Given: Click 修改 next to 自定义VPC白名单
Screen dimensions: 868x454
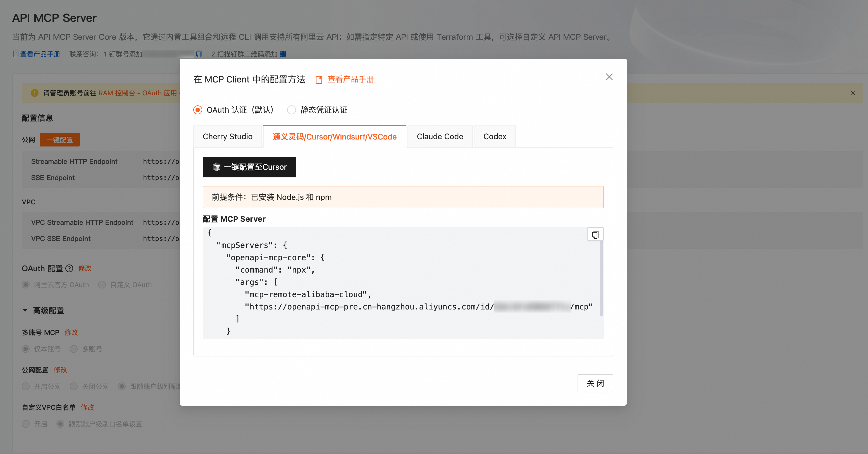Looking at the screenshot, I should click(x=87, y=407).
